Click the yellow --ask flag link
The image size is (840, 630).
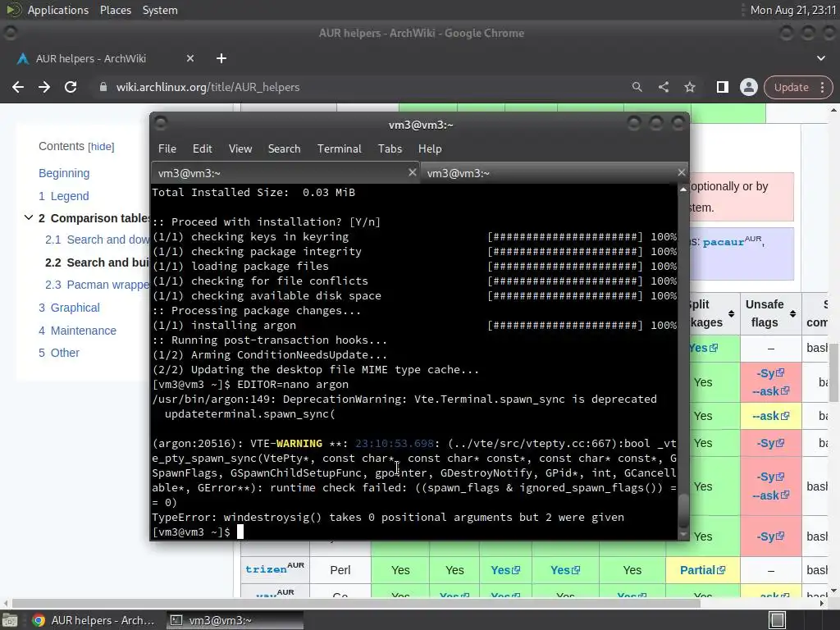coord(770,416)
